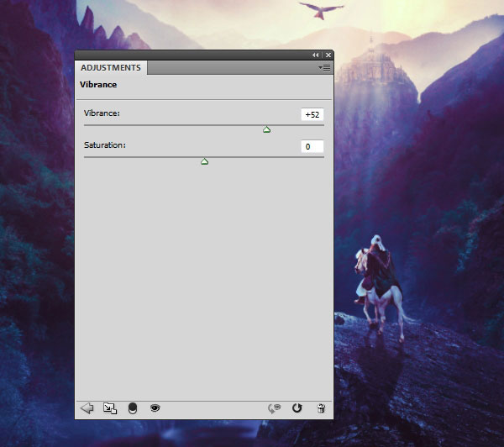Select the ADJUSTMENTS tab
The height and width of the screenshot is (447, 504).
111,67
